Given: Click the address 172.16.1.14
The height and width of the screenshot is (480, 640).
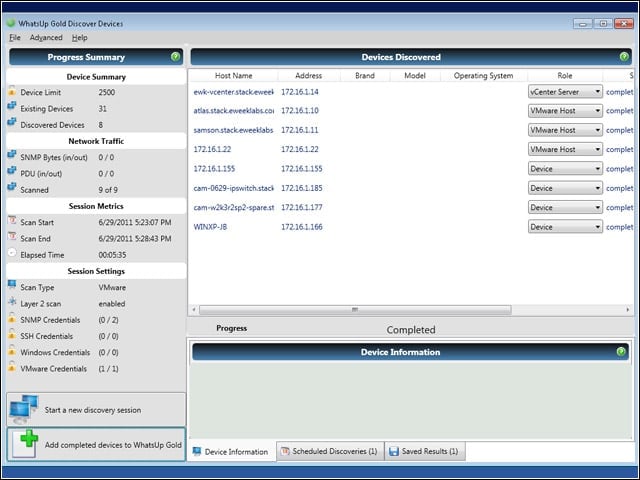Looking at the screenshot, I should pyautogui.click(x=300, y=92).
